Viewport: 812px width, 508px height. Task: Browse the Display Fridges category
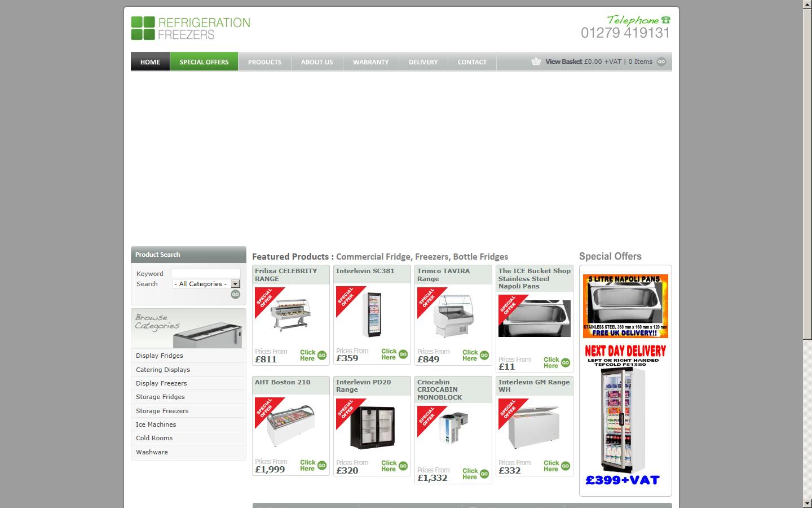coord(160,356)
